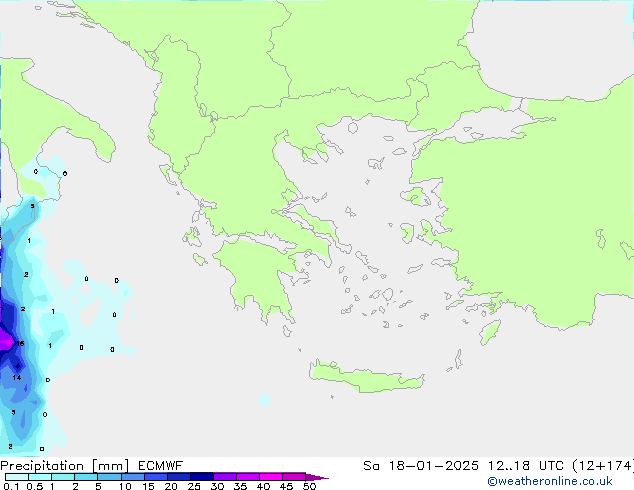Select legend swatch between 0.1 and 0.5

(x=17, y=477)
